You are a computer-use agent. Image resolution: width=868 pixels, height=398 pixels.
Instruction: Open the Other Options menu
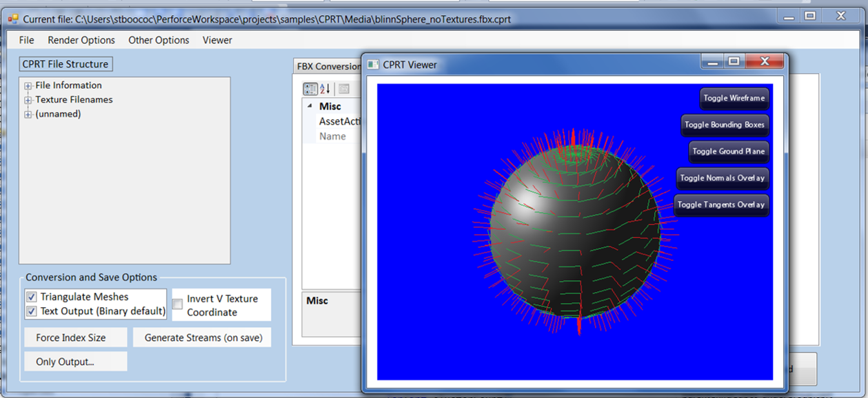[159, 40]
